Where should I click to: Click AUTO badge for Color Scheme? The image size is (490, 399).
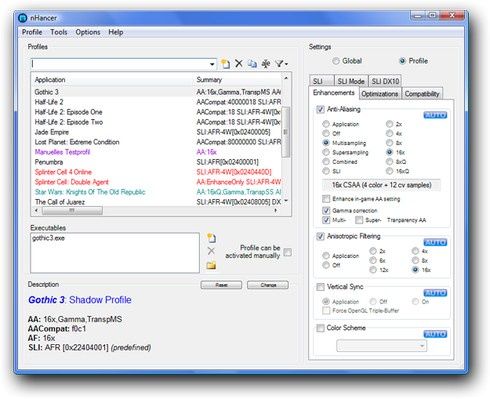click(x=435, y=334)
